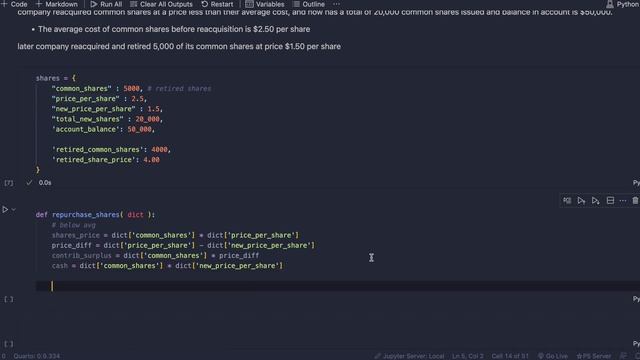The height and width of the screenshot is (360, 640).
Task: Click execution count [7] of first cell
Action: pos(9,183)
